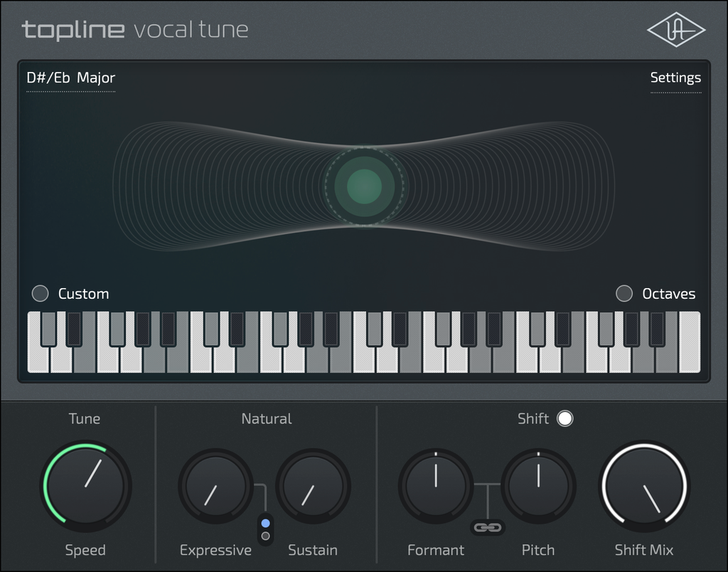728x572 pixels.
Task: Click the Natural section label
Action: click(x=267, y=418)
